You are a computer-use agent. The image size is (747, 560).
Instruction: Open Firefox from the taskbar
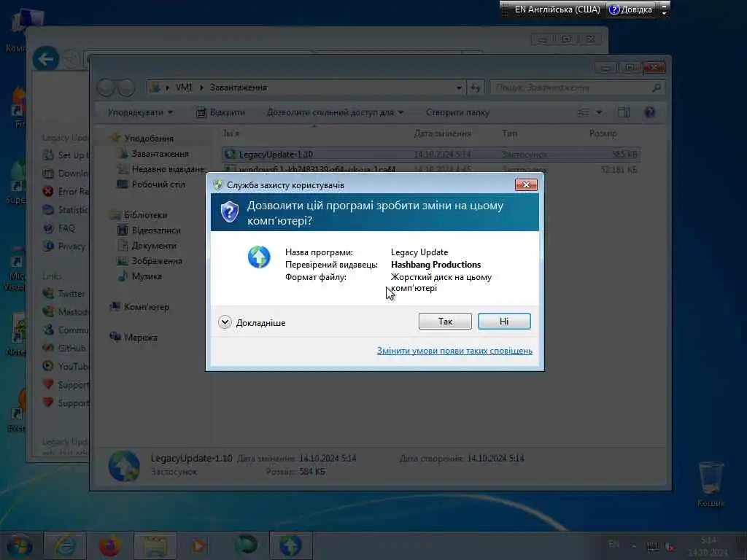109,545
